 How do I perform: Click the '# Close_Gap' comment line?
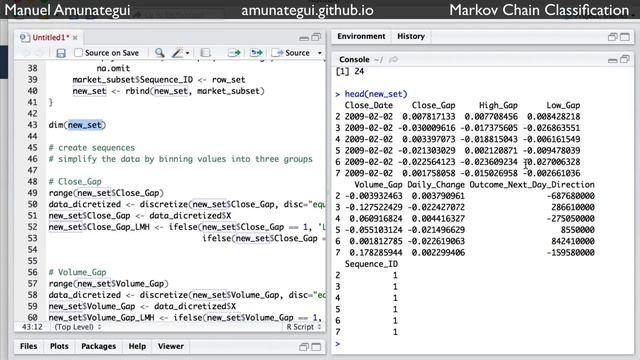(x=75, y=182)
